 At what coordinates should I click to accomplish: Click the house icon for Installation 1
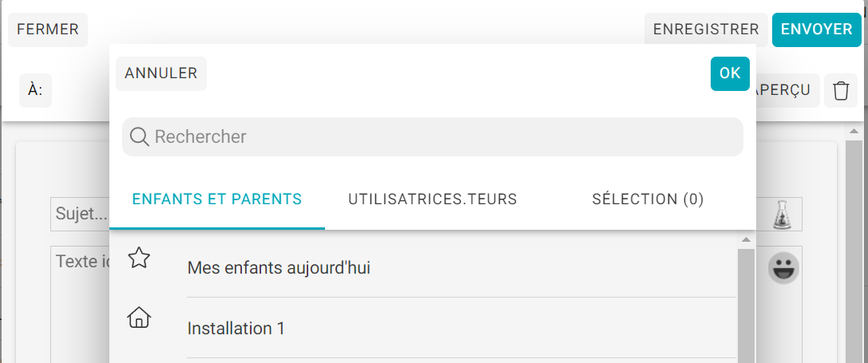139,318
